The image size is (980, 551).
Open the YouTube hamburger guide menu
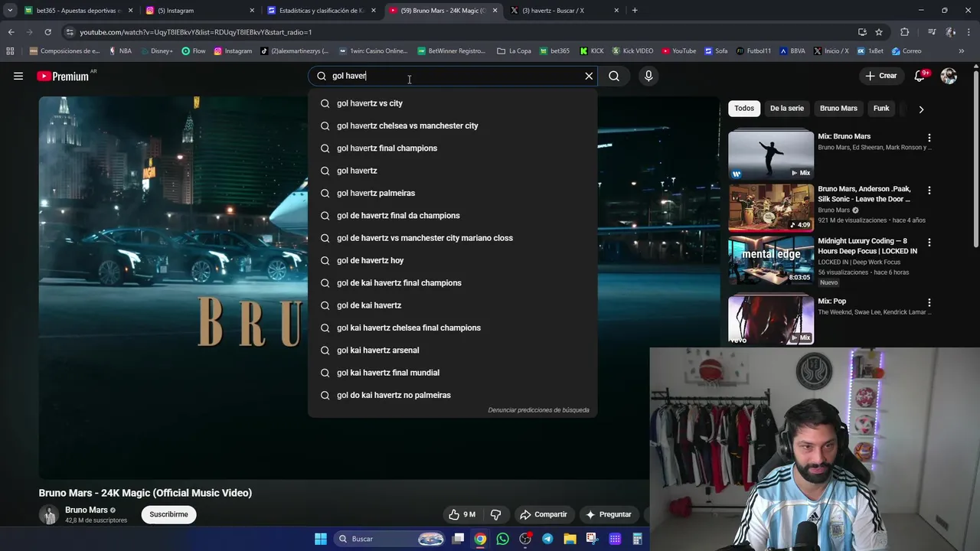(x=18, y=76)
